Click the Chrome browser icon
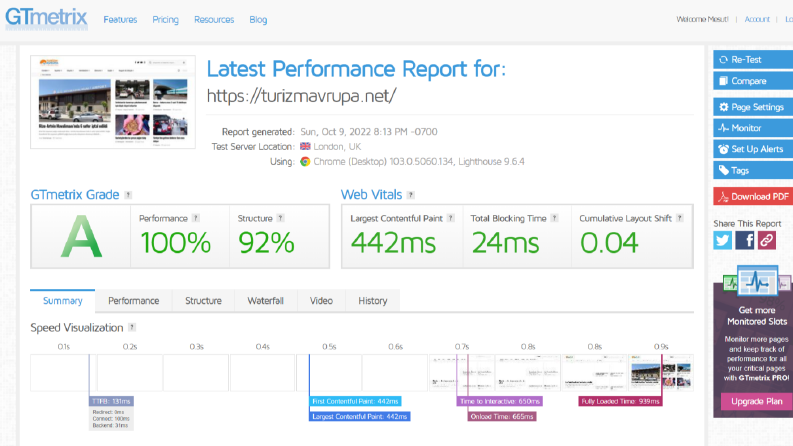This screenshot has width=793, height=446. click(305, 161)
